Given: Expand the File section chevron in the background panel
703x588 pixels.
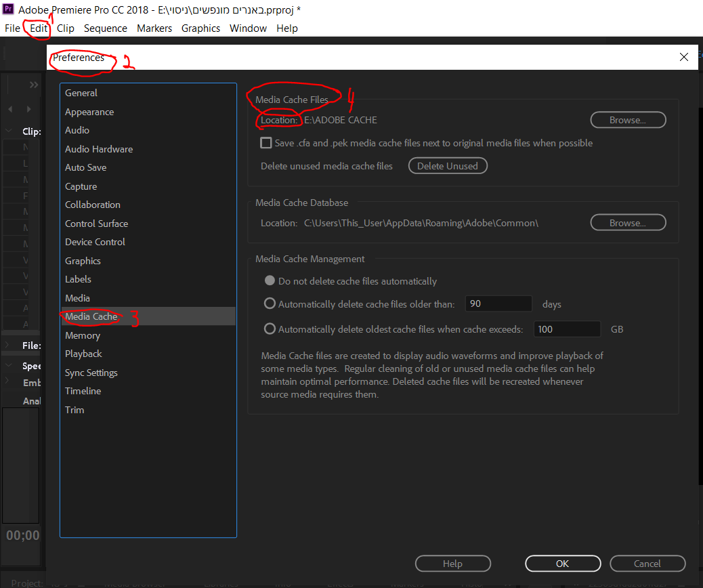Looking at the screenshot, I should [7, 344].
